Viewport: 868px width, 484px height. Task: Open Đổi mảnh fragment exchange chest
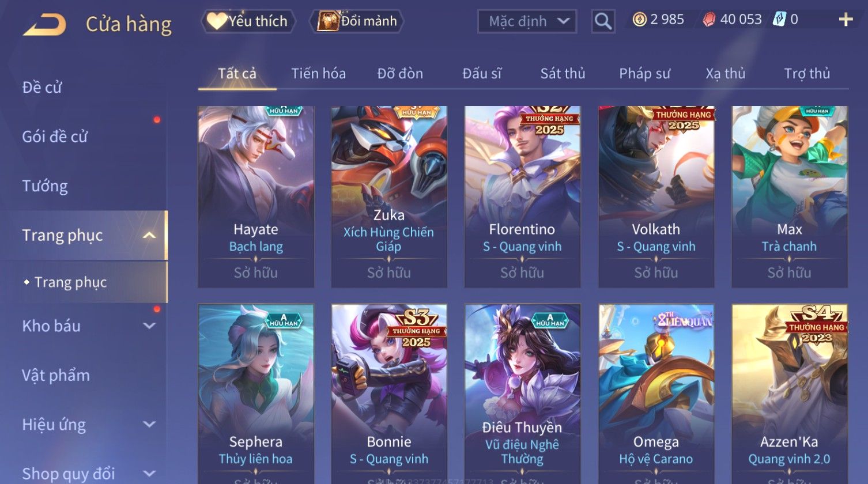click(x=357, y=21)
